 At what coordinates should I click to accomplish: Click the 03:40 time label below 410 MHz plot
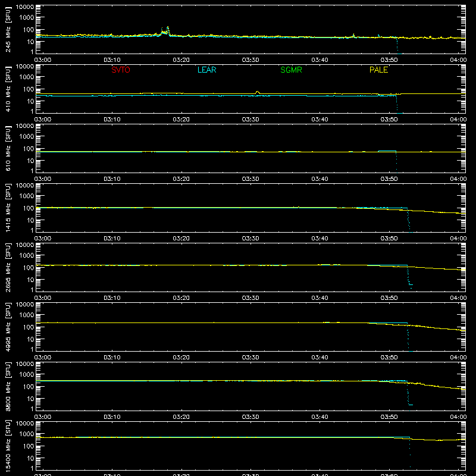[320, 120]
